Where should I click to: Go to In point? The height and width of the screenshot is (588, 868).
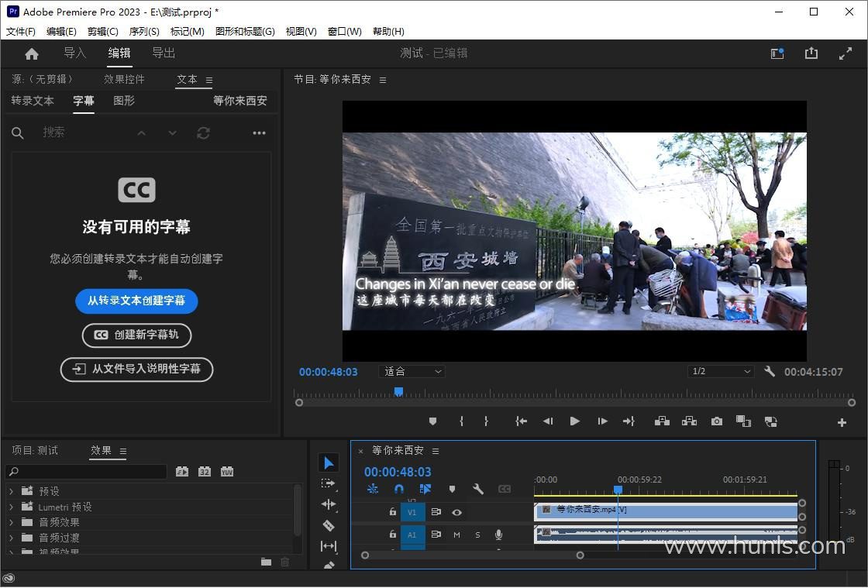pos(521,421)
